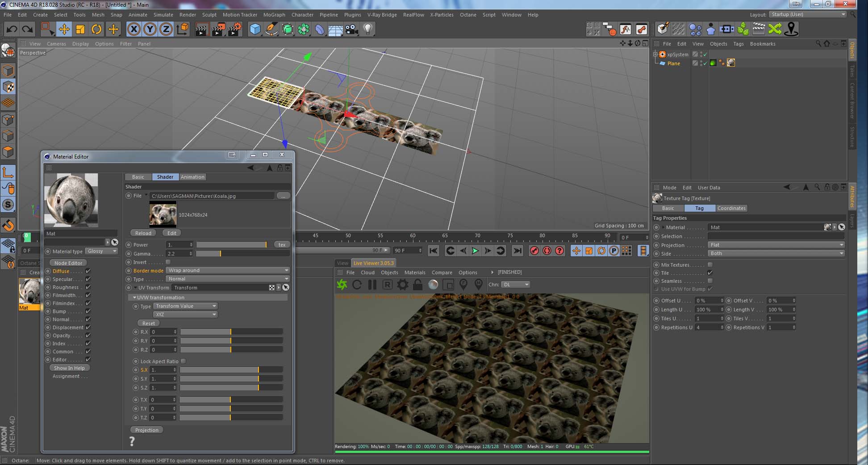Open the Border mode dropdown
Screen dimensions: 868x465
click(x=228, y=270)
